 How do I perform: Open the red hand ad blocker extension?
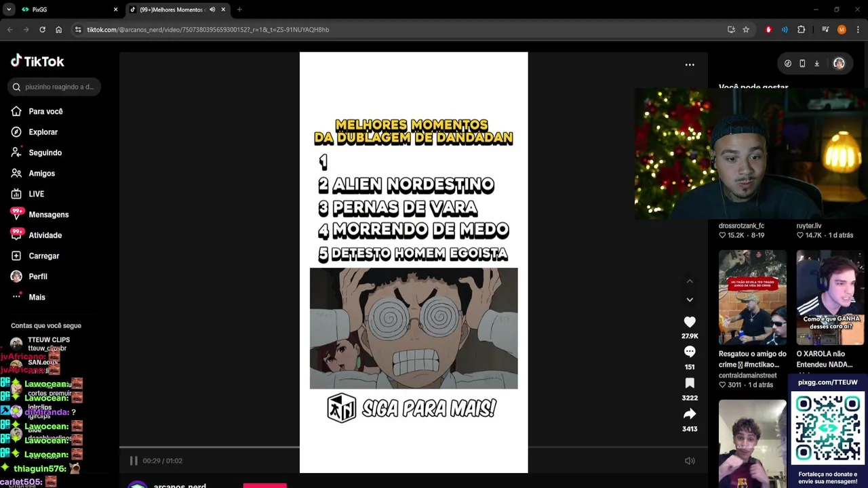click(x=768, y=30)
